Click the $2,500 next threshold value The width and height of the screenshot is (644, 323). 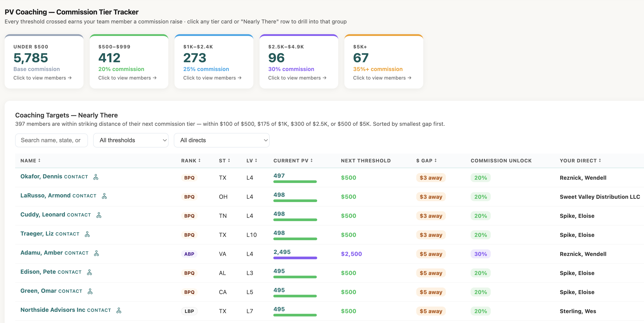tap(351, 254)
